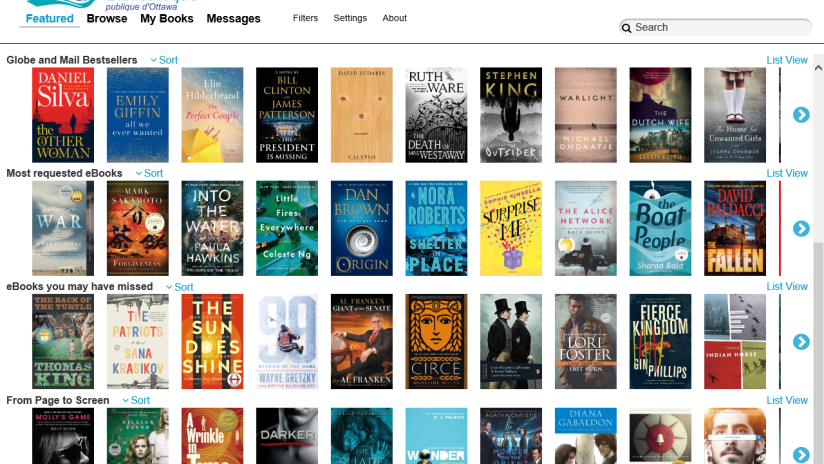Viewport: 824px width, 464px height.
Task: Click next arrow for Most requested eBooks
Action: click(801, 229)
